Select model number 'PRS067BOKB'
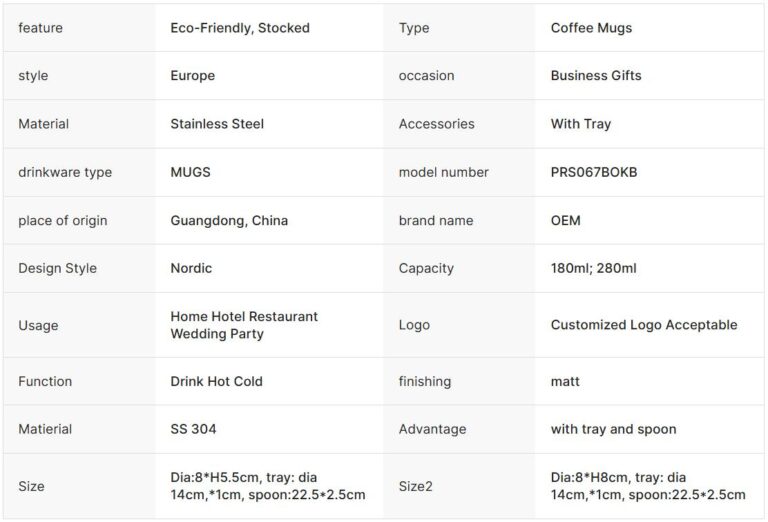This screenshot has width=768, height=522. click(x=593, y=172)
